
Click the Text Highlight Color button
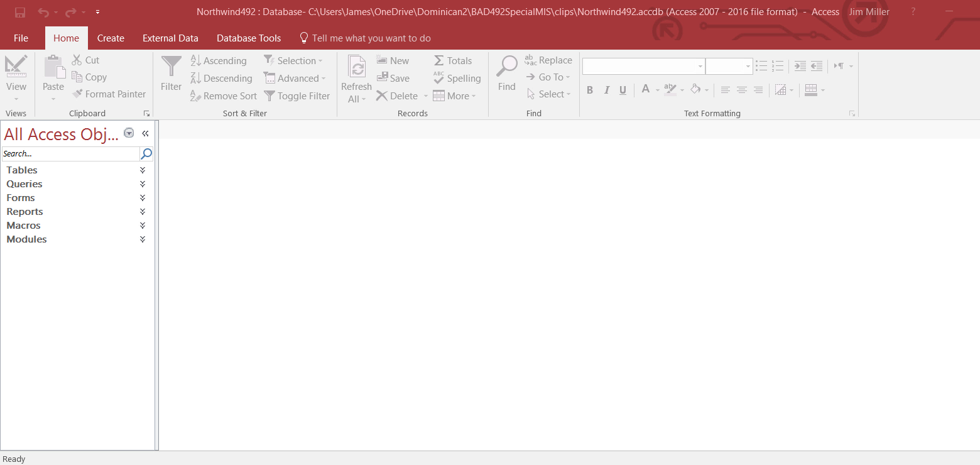pyautogui.click(x=670, y=90)
